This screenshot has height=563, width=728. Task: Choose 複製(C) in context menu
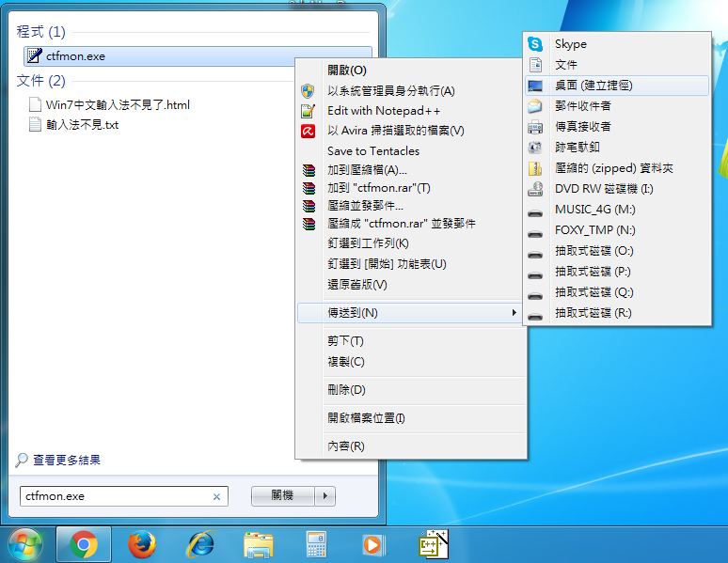tap(346, 362)
